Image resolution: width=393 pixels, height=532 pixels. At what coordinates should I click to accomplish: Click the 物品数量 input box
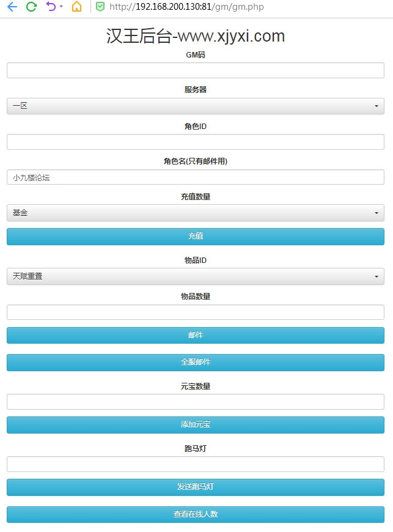tap(195, 312)
